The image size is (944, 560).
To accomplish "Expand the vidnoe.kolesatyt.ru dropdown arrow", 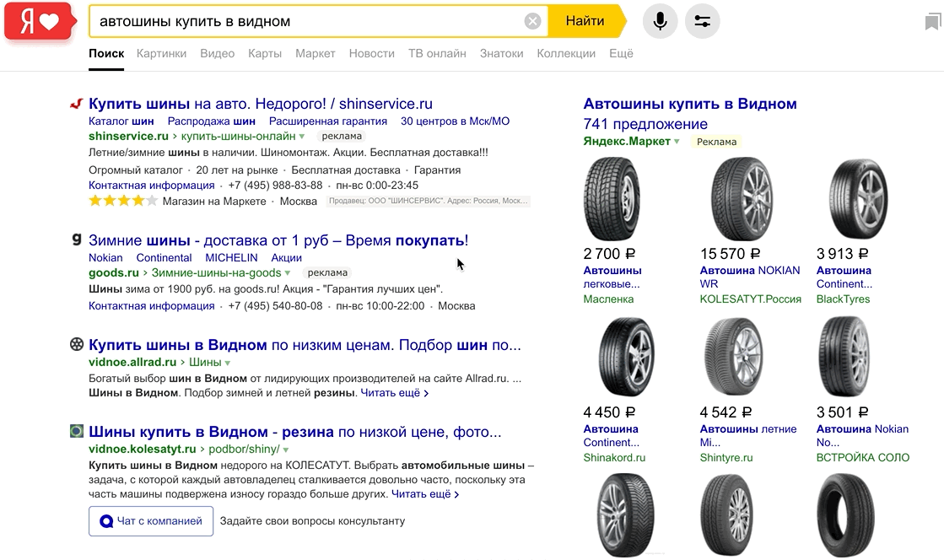I will click(x=286, y=450).
